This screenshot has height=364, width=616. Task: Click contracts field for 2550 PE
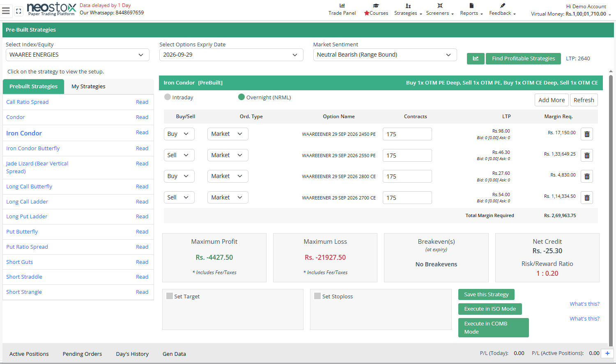pos(407,156)
